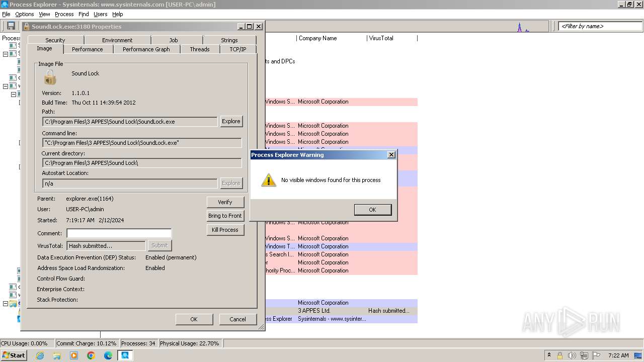
Task: Click the Save toolbar icon
Action: tap(11, 26)
